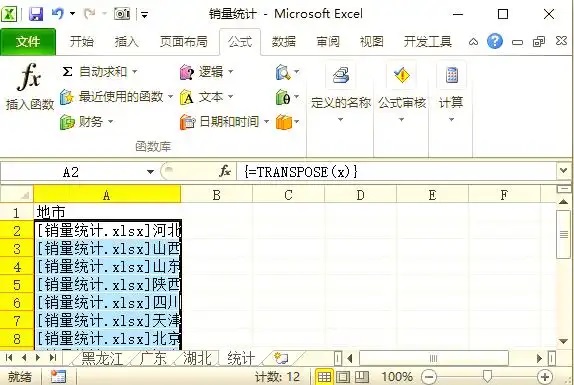Switch to the 插入 Insert tab

coord(126,41)
